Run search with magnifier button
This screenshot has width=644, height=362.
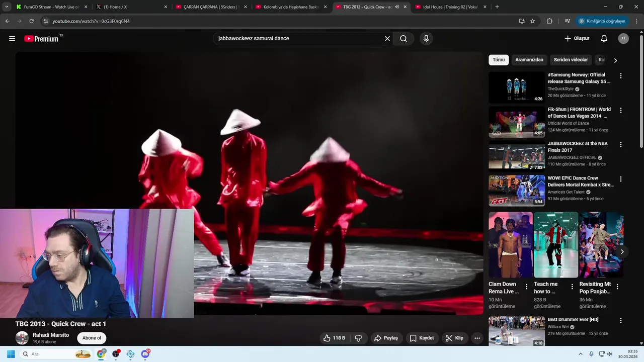(x=404, y=39)
